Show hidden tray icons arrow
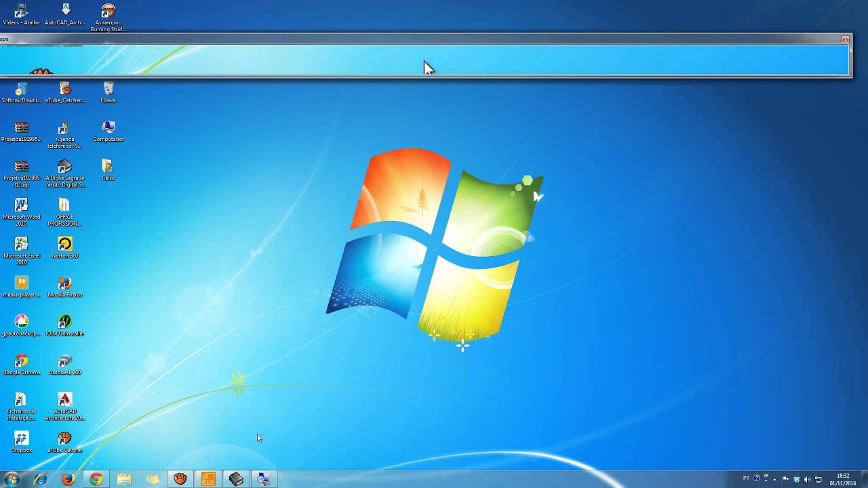 point(774,479)
